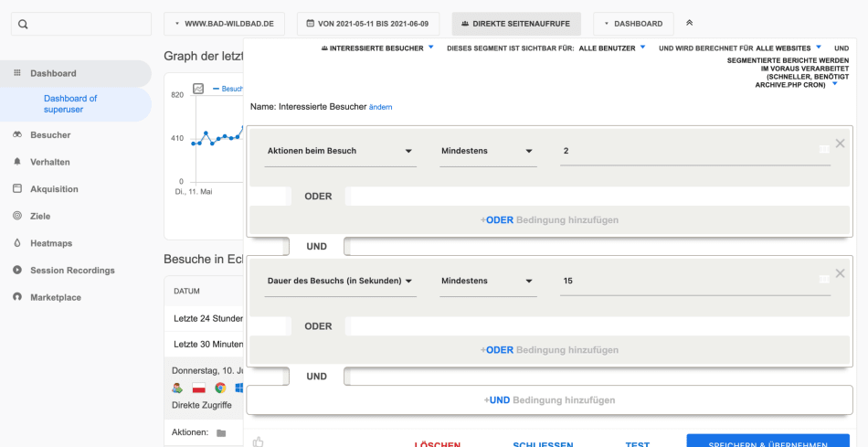Click the Test button
Image resolution: width=868 pixels, height=447 pixels.
click(638, 445)
